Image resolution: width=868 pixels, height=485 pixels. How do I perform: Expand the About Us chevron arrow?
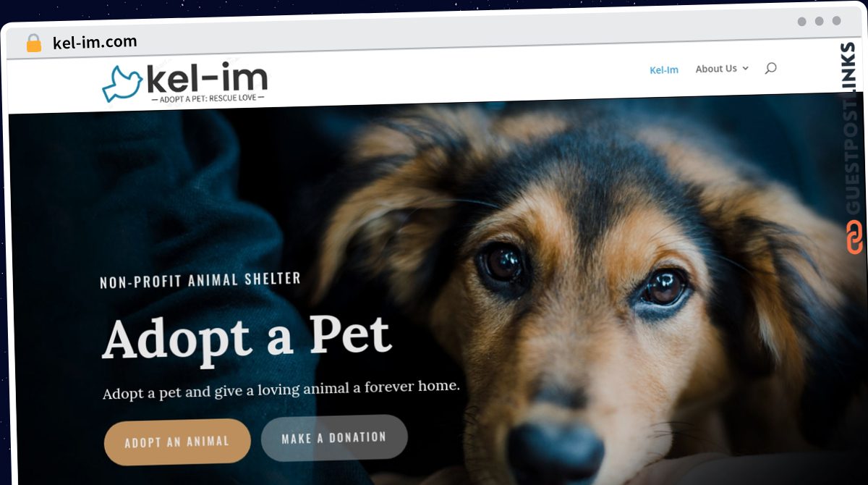click(x=746, y=69)
